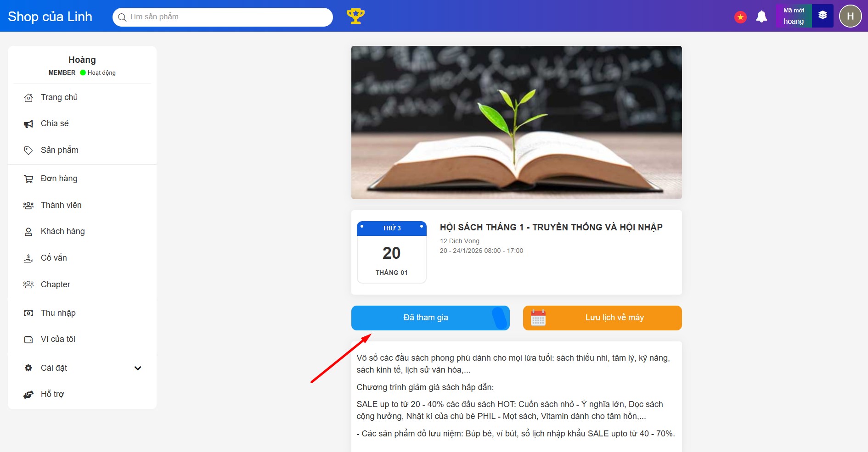The image size is (868, 452).
Task: Click the calendar icon on orange button
Action: coord(538,318)
